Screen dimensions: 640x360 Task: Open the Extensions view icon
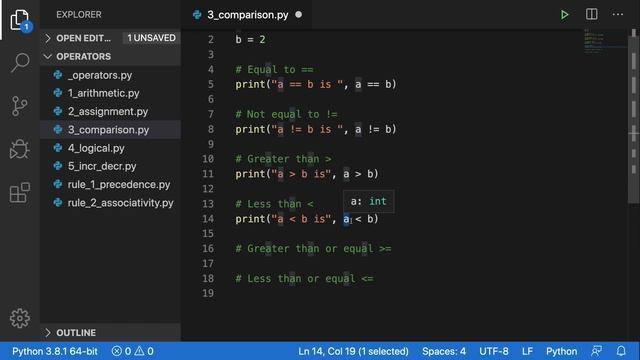tap(20, 193)
